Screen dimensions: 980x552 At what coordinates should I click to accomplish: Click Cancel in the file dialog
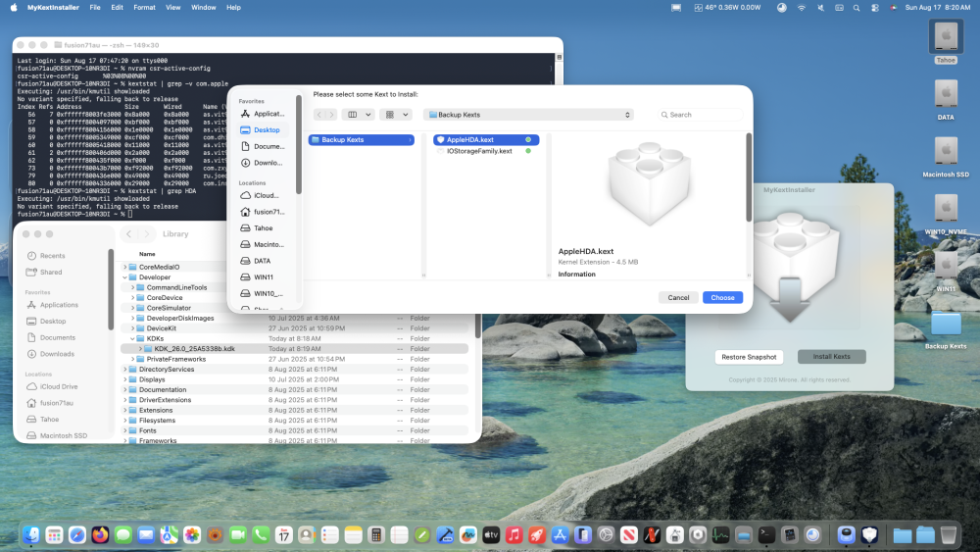tap(678, 297)
